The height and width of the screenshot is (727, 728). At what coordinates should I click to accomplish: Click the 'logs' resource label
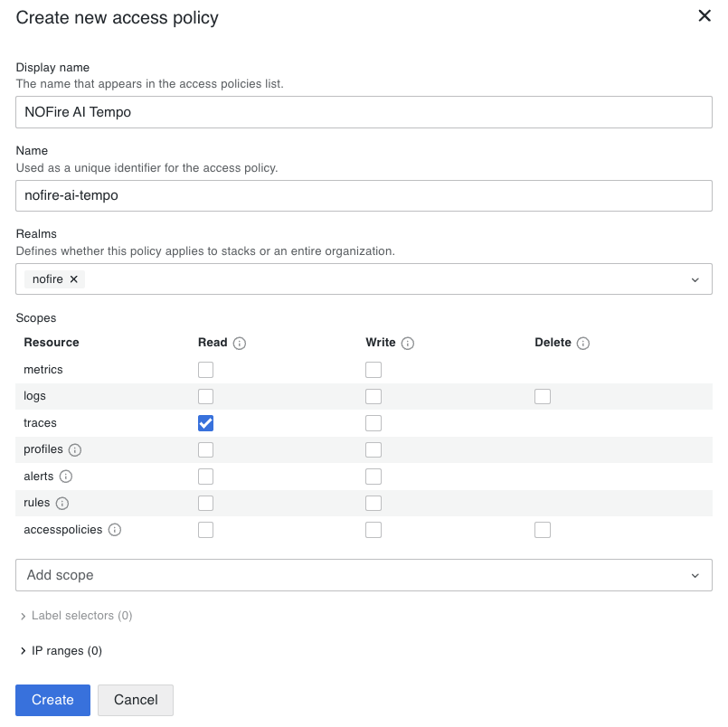pos(35,396)
